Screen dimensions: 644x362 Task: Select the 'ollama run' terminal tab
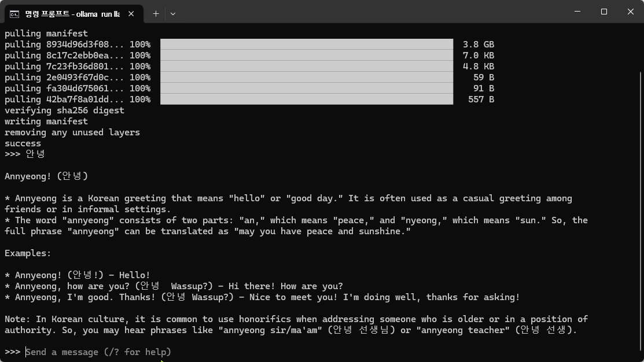coord(74,14)
